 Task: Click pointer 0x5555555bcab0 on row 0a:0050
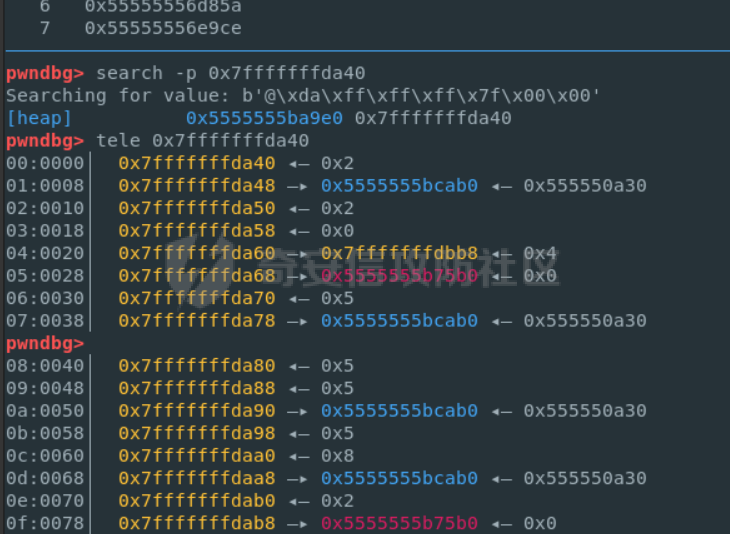[399, 411]
